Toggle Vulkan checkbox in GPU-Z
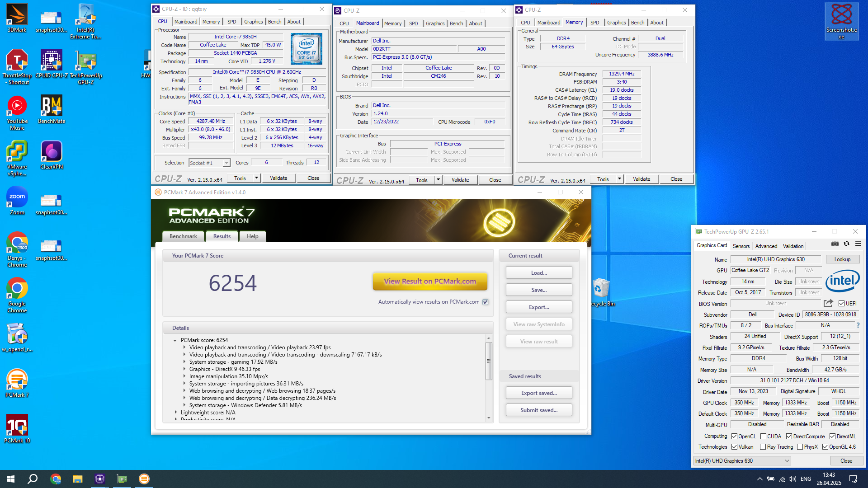Image resolution: width=868 pixels, height=488 pixels. click(x=735, y=447)
